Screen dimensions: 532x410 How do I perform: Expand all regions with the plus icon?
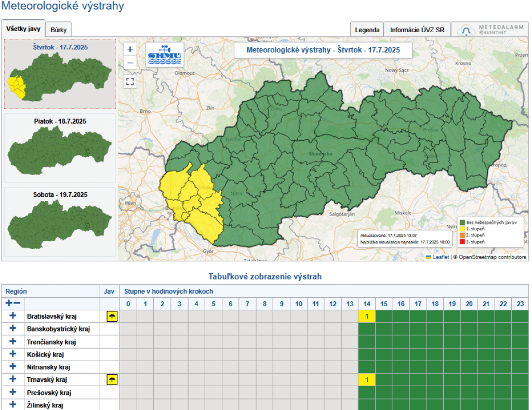(9, 303)
